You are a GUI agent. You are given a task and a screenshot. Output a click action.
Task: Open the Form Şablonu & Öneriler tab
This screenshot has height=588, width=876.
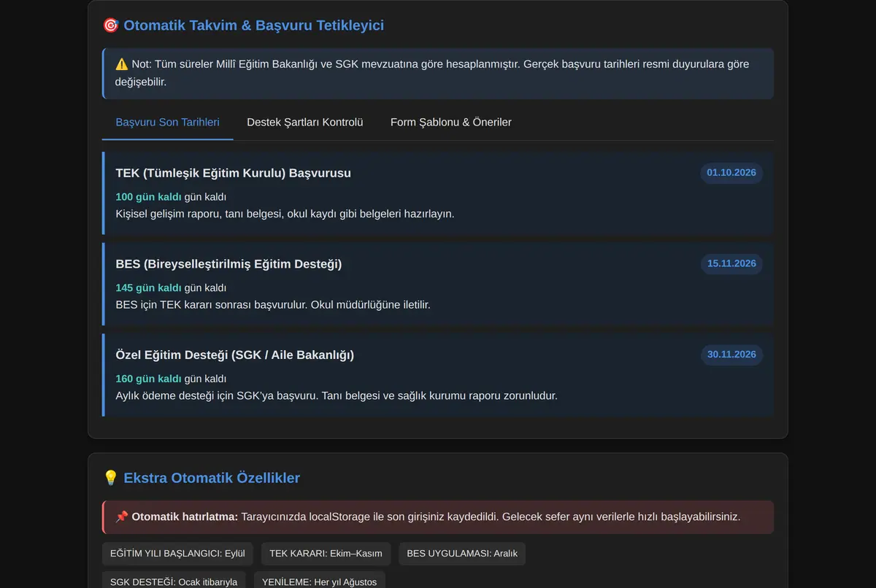pos(450,122)
